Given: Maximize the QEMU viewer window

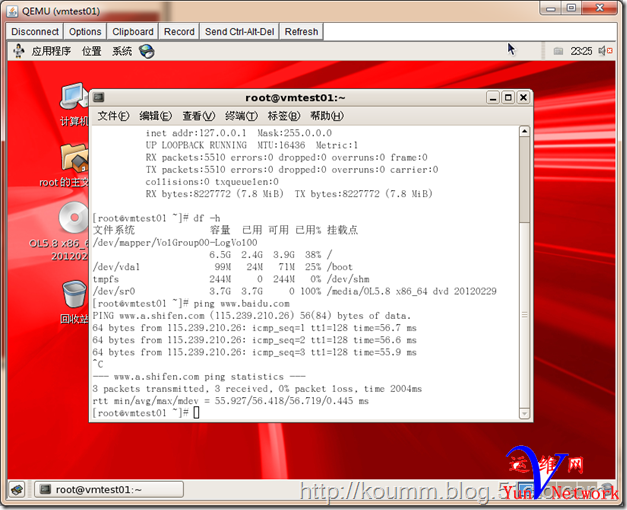Looking at the screenshot, I should click(571, 8).
